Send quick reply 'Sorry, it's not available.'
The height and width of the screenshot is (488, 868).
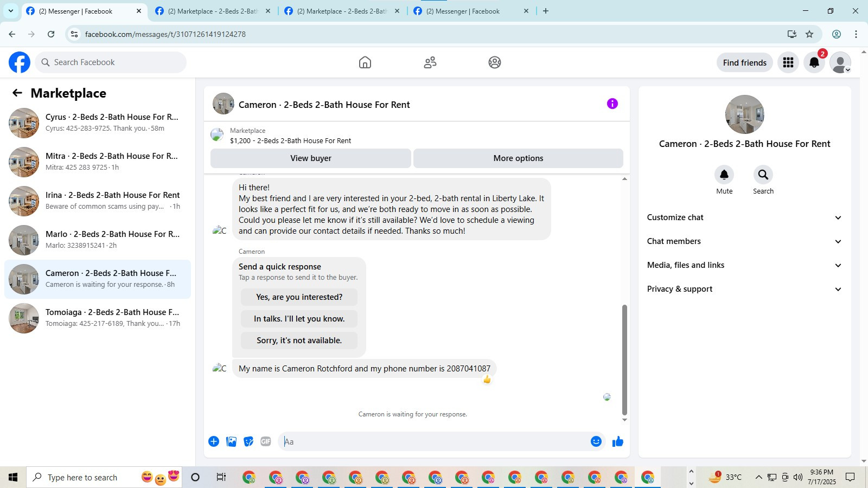(299, 341)
